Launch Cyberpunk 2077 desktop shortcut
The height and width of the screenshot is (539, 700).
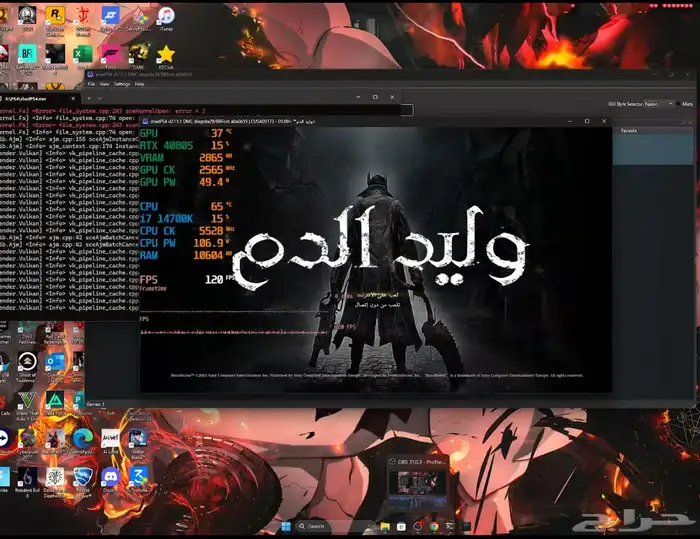click(x=27, y=439)
